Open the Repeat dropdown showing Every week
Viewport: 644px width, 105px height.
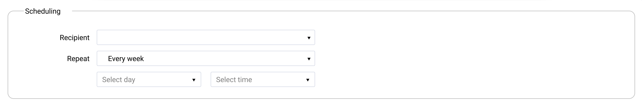click(x=206, y=58)
